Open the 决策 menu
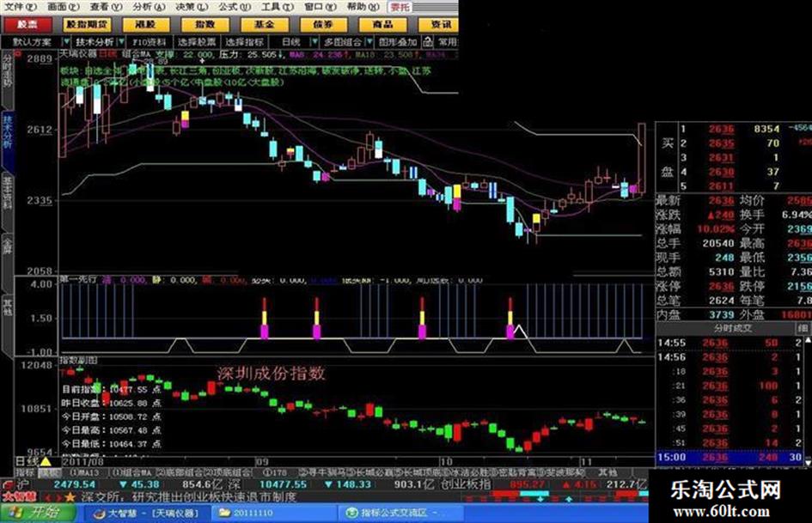This screenshot has width=812, height=523. (x=192, y=7)
